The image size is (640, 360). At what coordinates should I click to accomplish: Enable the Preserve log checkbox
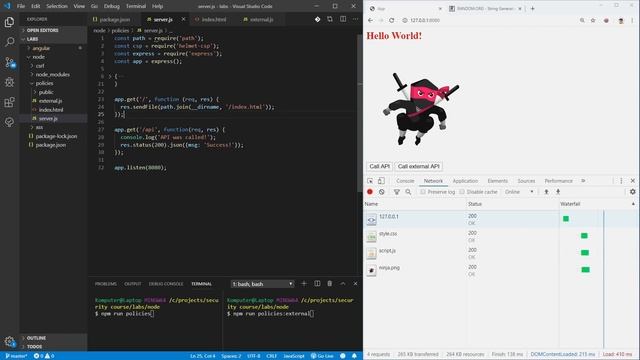[x=423, y=192]
